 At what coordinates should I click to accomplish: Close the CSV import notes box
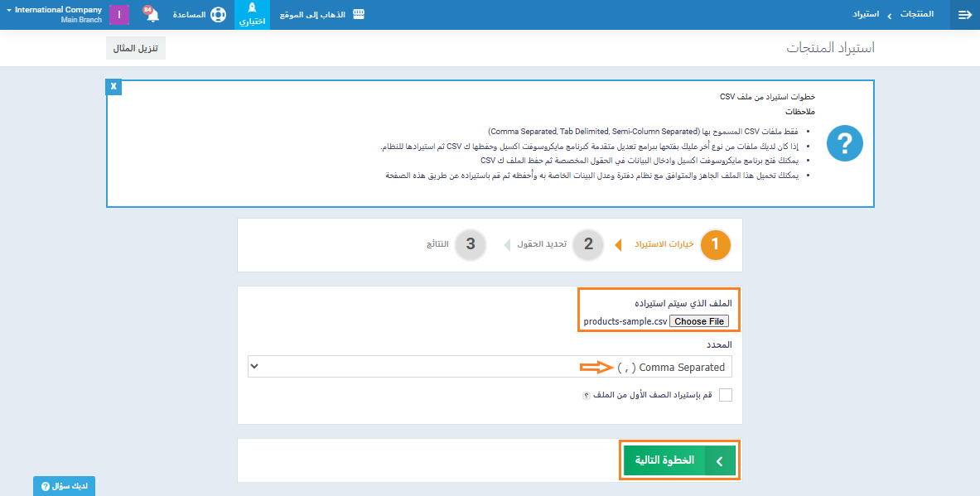[x=114, y=87]
